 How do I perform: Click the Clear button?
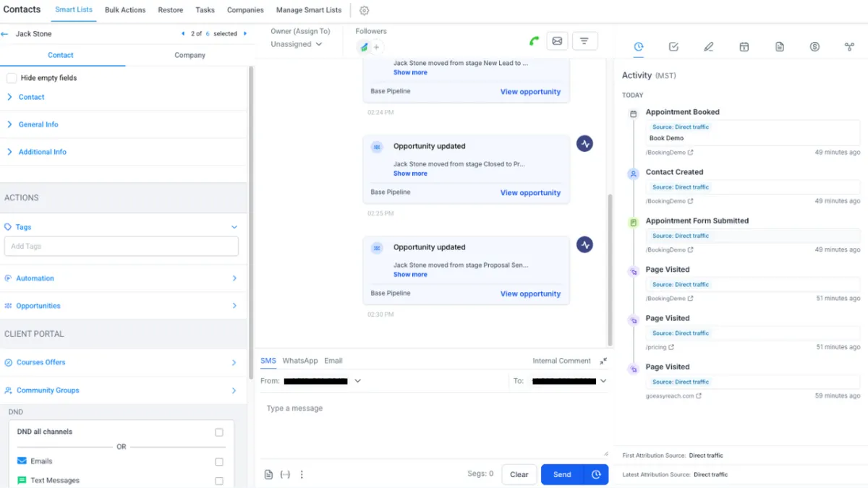click(x=519, y=474)
